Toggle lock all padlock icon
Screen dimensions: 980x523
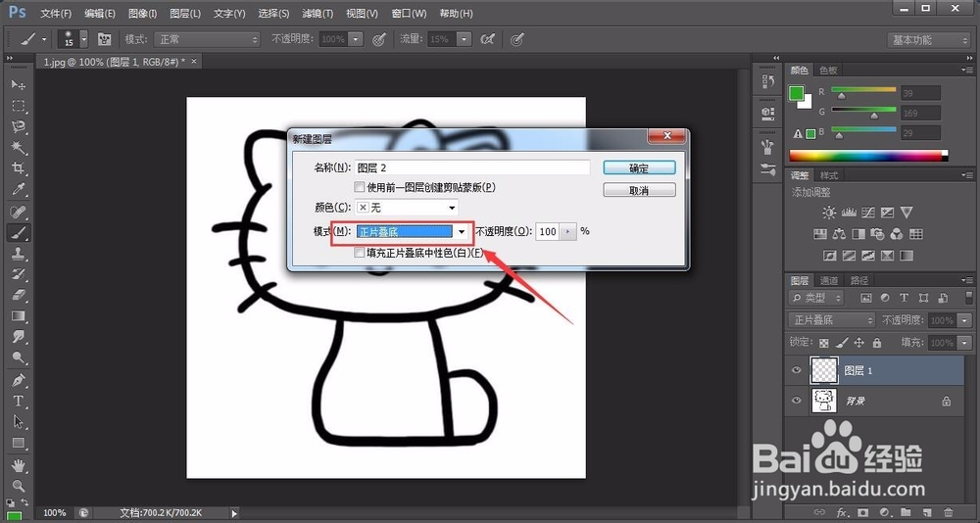point(876,343)
